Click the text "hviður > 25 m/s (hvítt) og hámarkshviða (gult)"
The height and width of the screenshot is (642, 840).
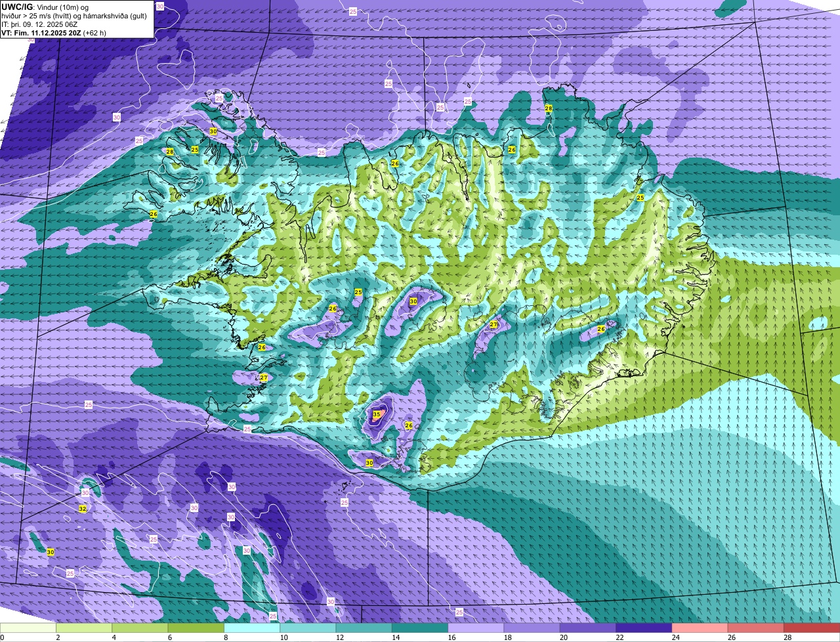74,16
